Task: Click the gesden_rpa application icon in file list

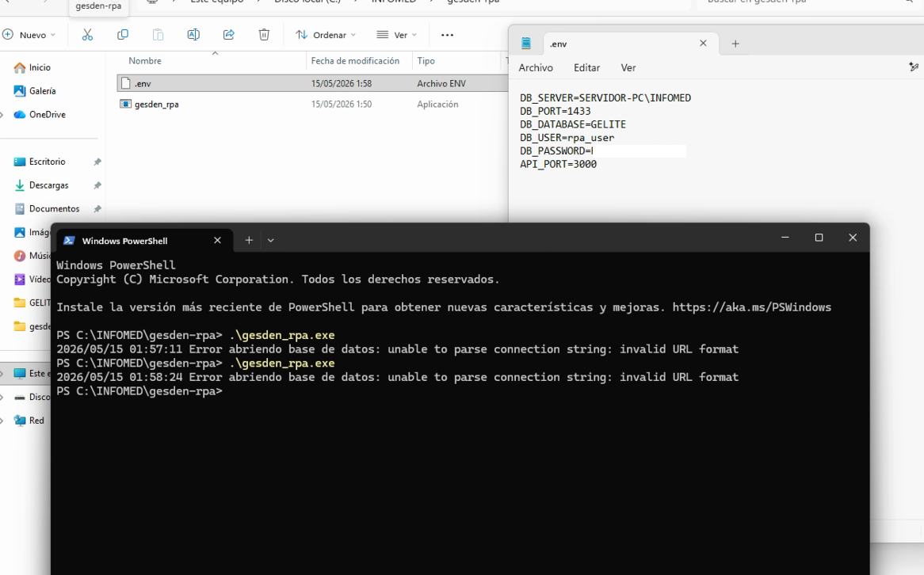Action: point(125,104)
